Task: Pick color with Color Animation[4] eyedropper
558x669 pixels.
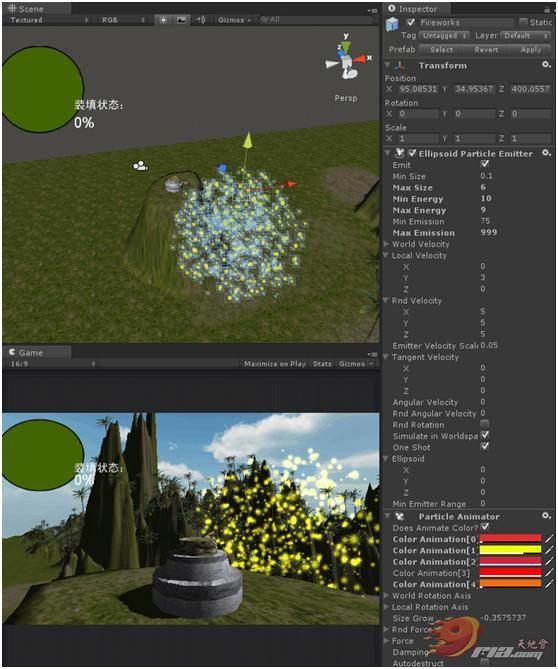Action: (548, 584)
